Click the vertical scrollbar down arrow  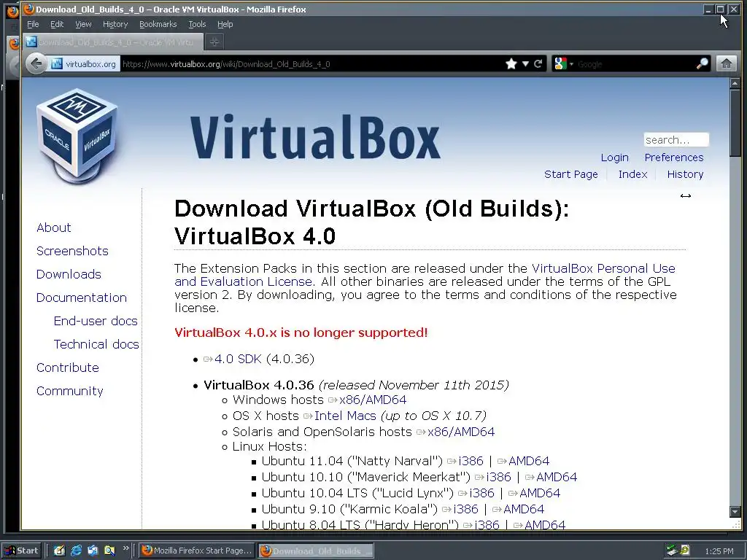[x=735, y=512]
